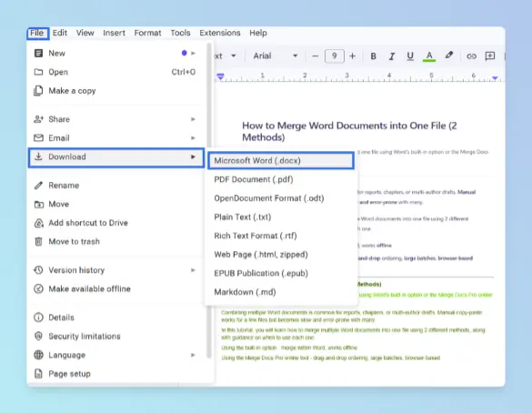Open the highlight color pen tool
532x413 pixels.
pyautogui.click(x=448, y=55)
